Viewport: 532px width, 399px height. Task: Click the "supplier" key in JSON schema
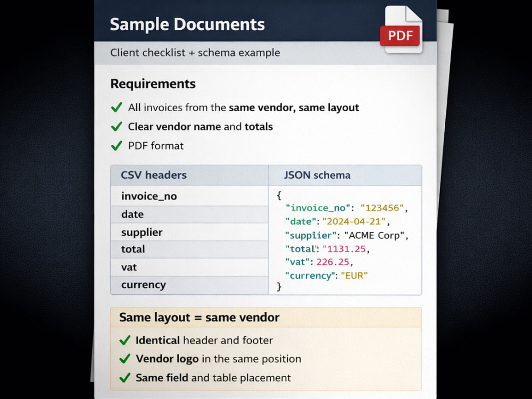(311, 236)
